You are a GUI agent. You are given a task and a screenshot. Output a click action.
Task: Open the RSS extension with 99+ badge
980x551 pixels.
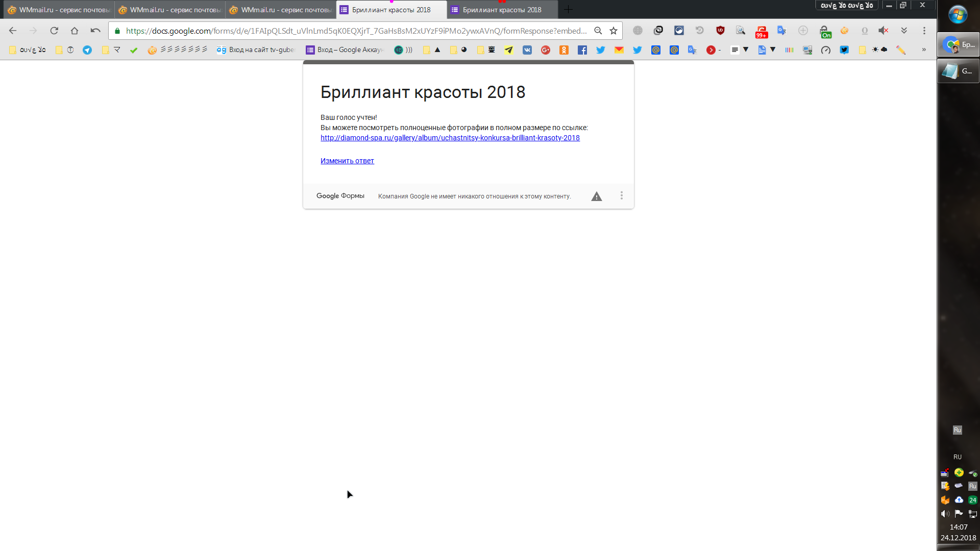pos(762,32)
